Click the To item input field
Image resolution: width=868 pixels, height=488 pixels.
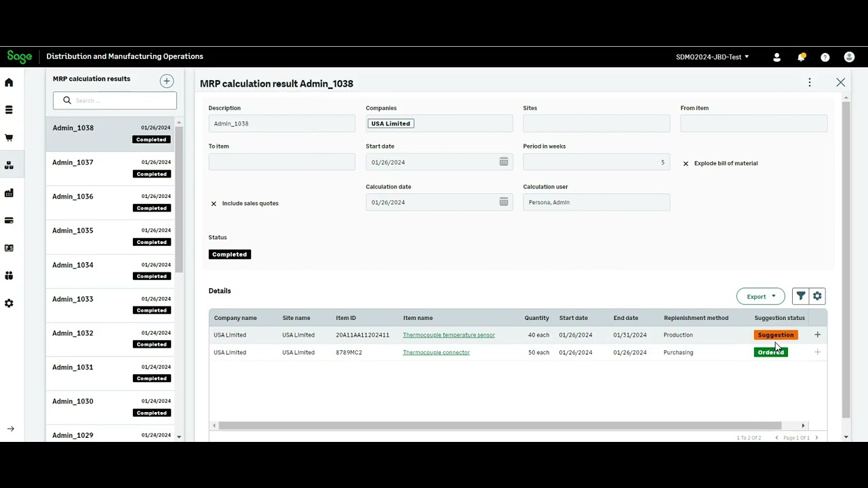281,162
